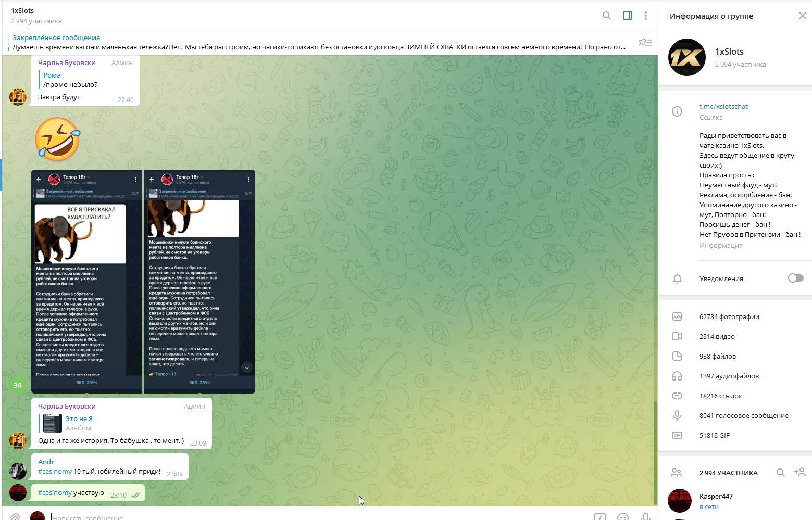Open the 1xSlots group avatar photo
The height and width of the screenshot is (520, 812).
687,57
